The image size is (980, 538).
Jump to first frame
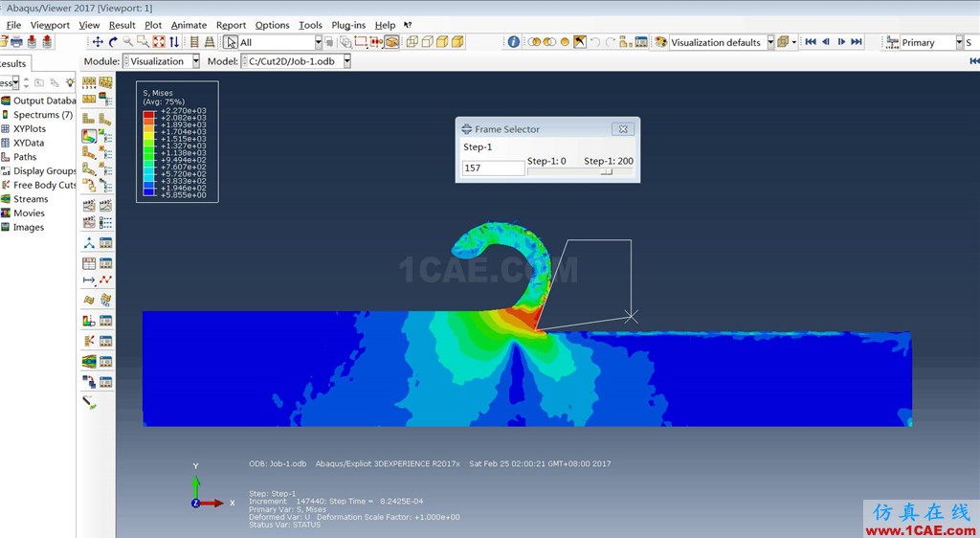tap(811, 42)
